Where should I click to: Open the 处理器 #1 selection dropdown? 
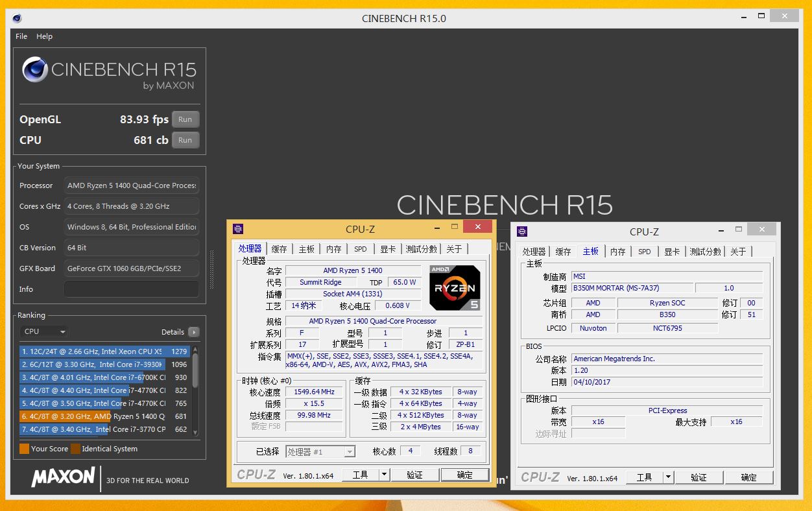tap(349, 451)
